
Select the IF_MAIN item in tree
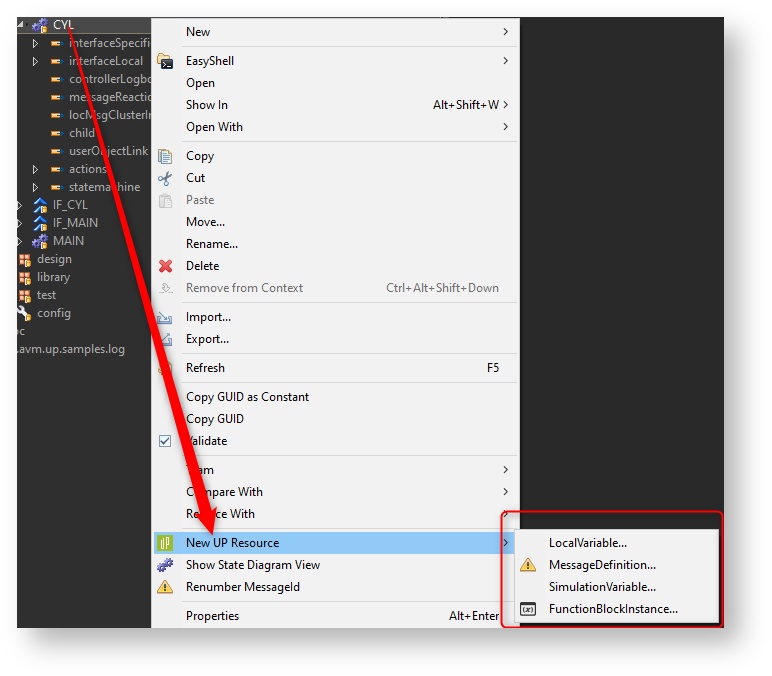75,223
